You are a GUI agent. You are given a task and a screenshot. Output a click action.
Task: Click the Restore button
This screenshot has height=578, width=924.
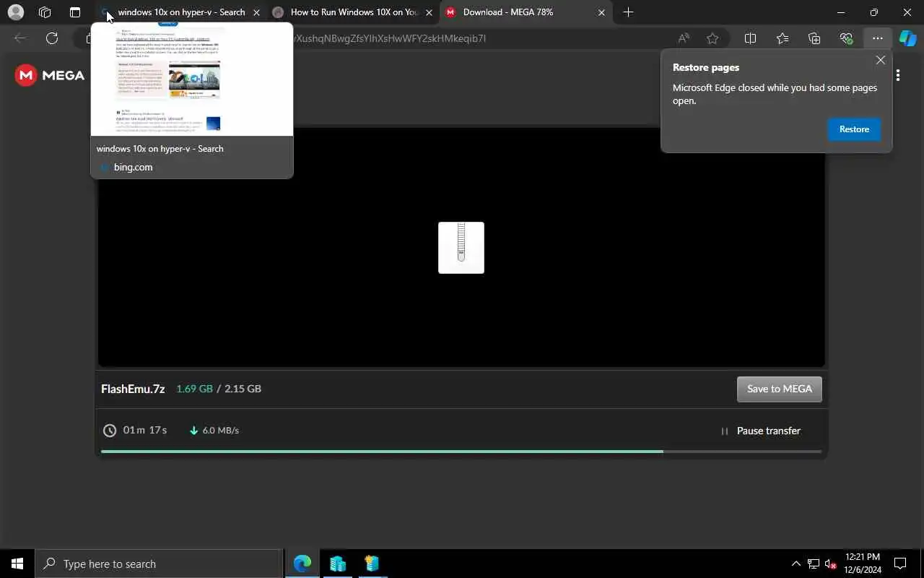(854, 129)
